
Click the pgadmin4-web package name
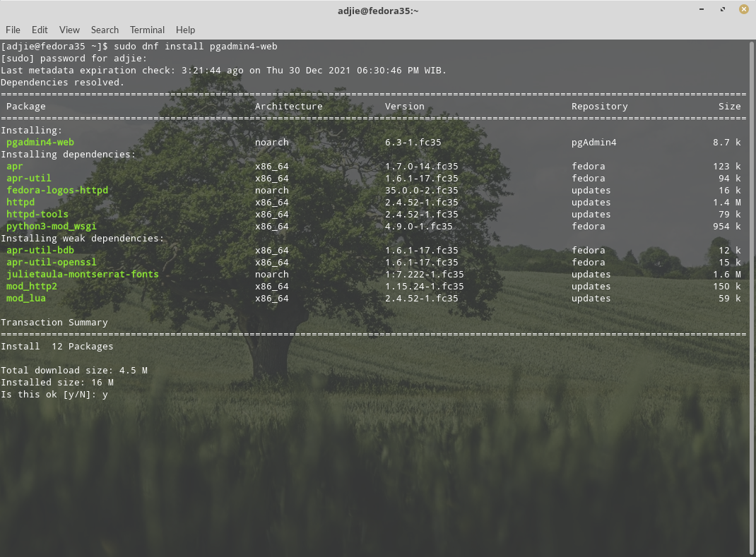point(40,142)
